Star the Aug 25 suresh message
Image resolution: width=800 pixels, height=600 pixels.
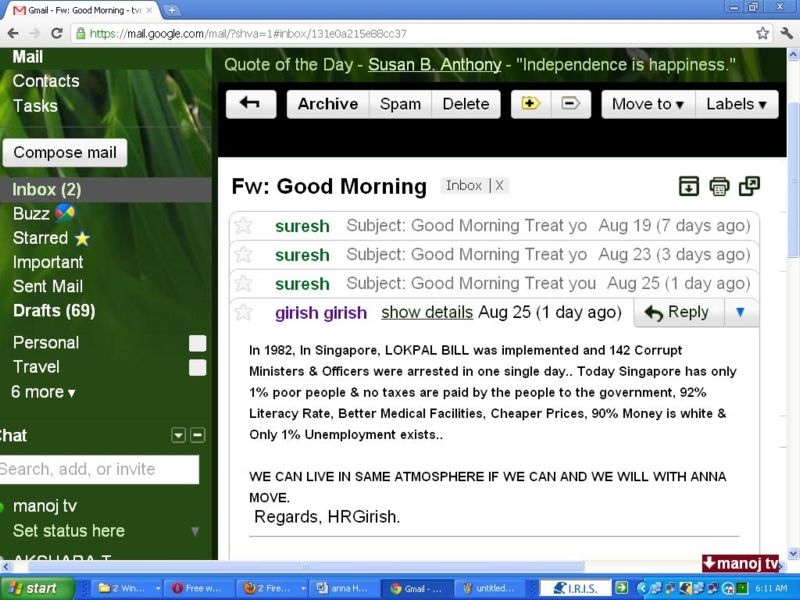[243, 283]
